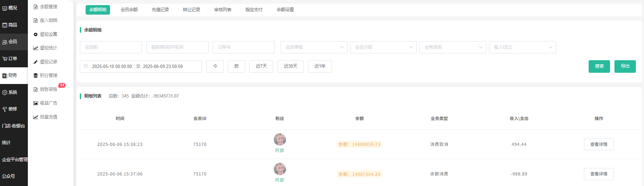The image size is (644, 186).
Task: Click the 转账审核 item with badge
Action: [48, 89]
